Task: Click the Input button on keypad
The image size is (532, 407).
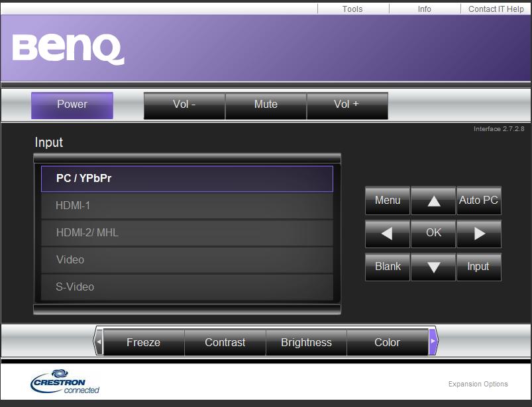Action: pos(479,267)
